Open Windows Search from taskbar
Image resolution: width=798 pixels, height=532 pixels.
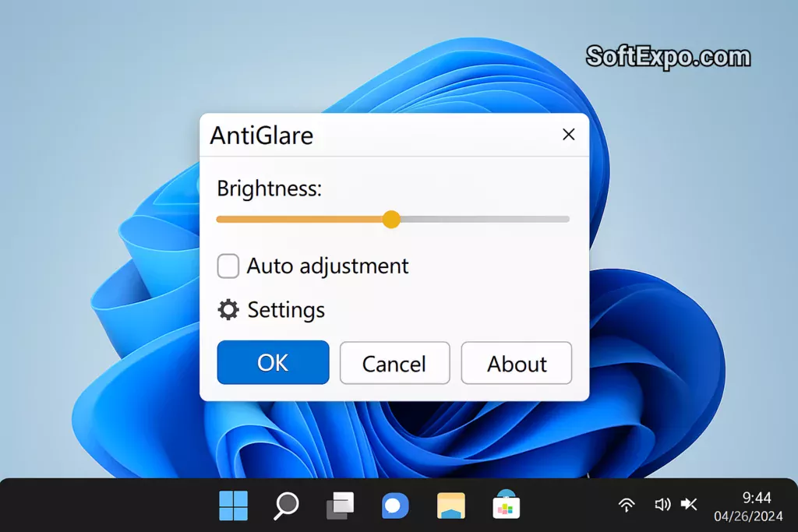(286, 505)
